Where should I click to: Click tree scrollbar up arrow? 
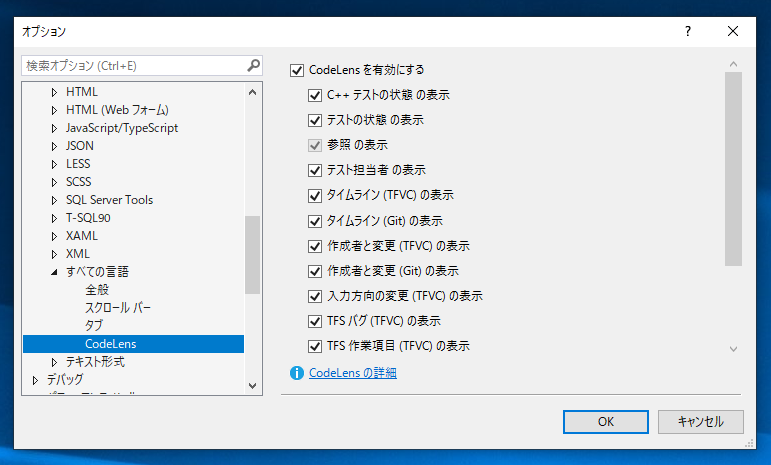click(253, 92)
